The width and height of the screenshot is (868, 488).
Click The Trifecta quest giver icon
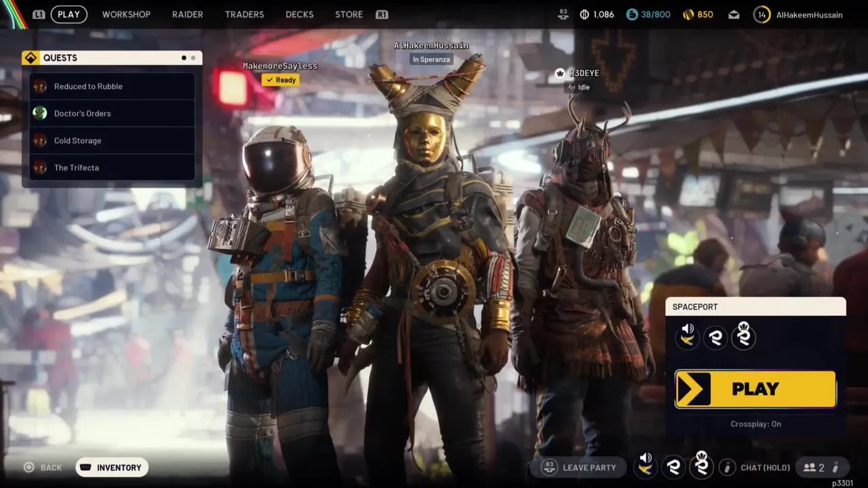click(40, 167)
